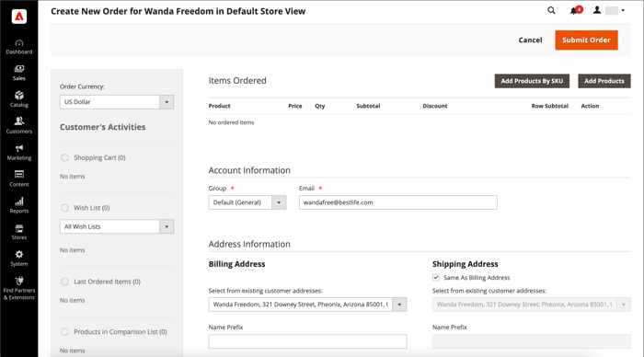Viewport: 644px width, 357px height.
Task: Click the Subtotal column header
Action: pos(368,106)
